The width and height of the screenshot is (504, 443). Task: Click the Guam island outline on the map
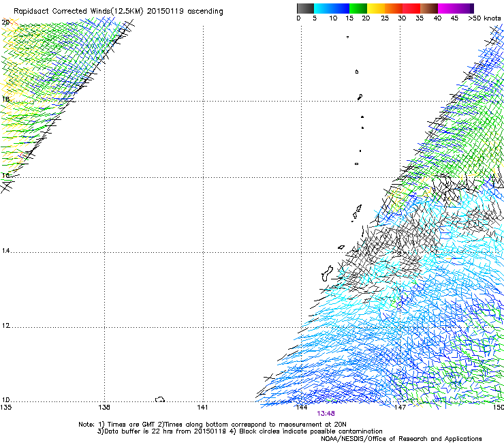[x=327, y=273]
